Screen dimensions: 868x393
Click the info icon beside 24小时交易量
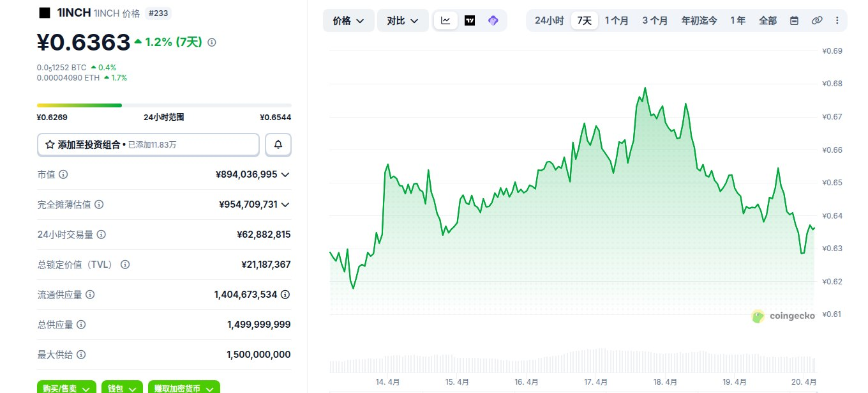coord(101,235)
